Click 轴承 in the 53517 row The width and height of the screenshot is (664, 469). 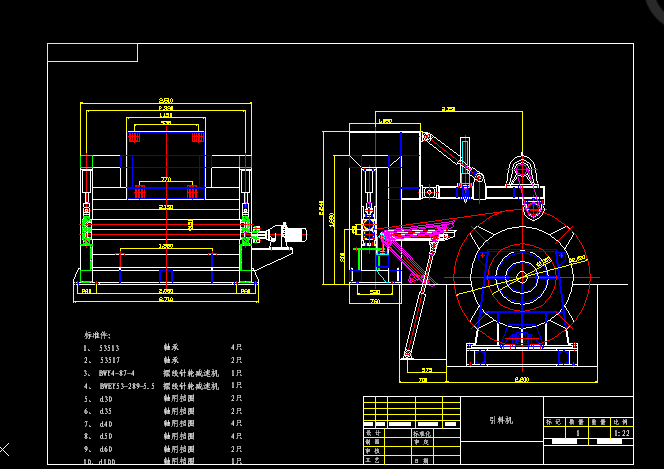click(172, 360)
